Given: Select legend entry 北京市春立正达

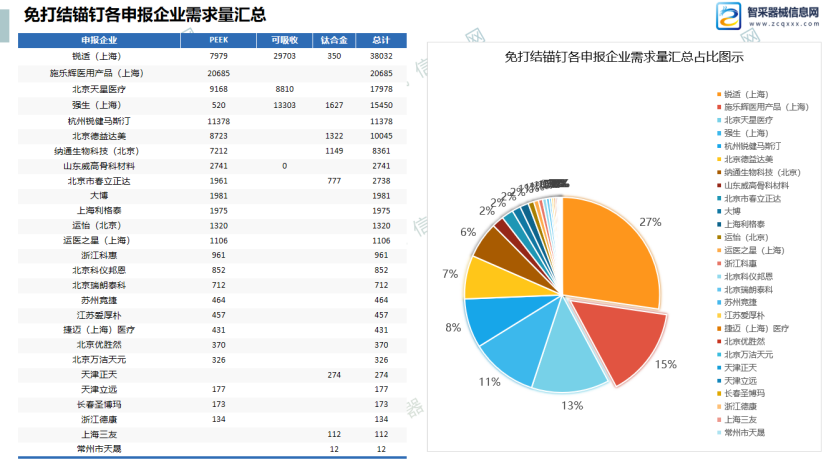Looking at the screenshot, I should click(x=752, y=199).
